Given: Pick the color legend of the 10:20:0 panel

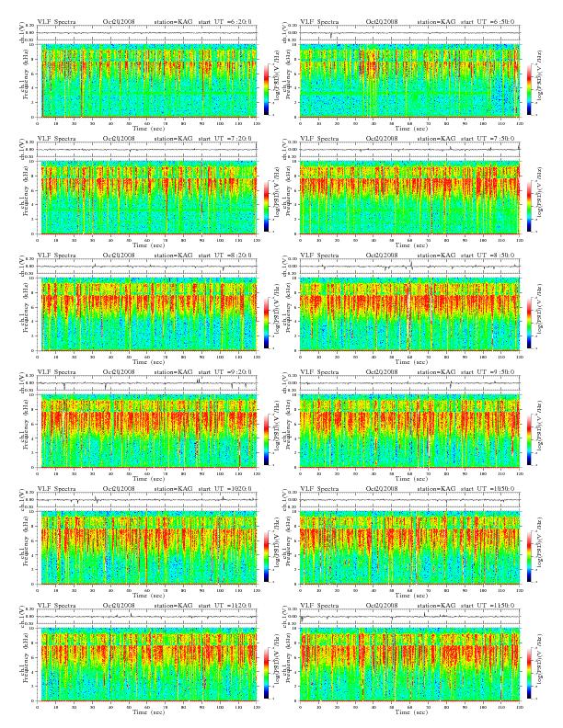Looking at the screenshot, I should coord(266,556).
